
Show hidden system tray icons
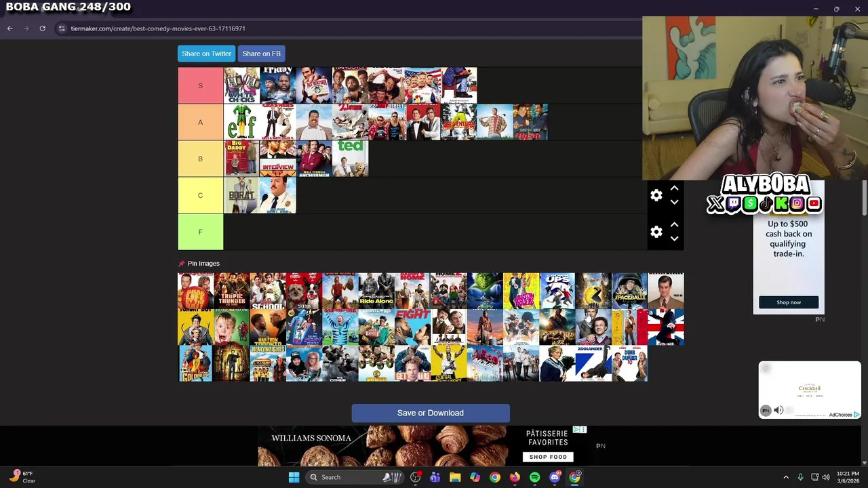[786, 477]
